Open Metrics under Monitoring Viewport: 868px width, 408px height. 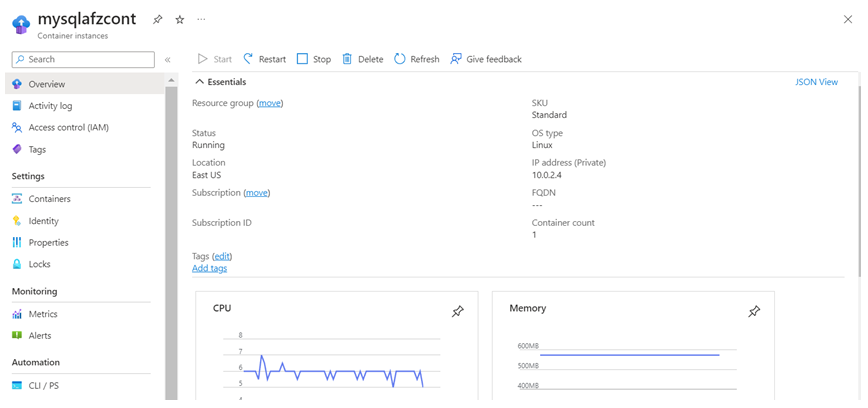tap(43, 314)
